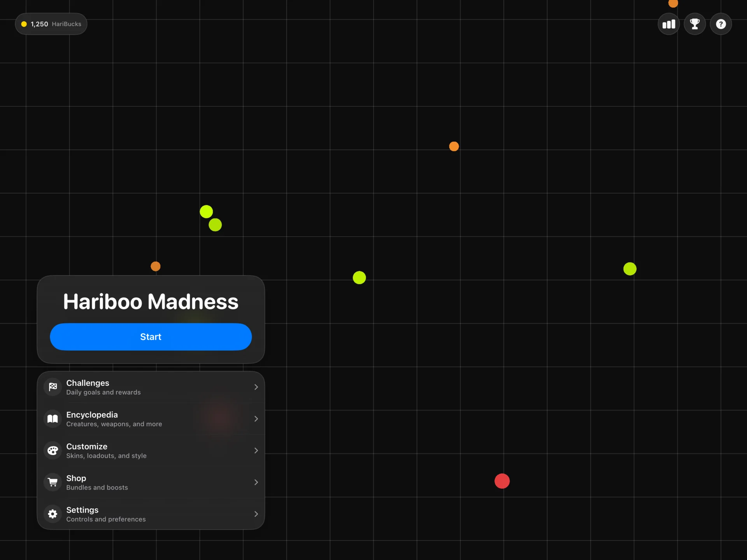
Task: Expand the Encyclopedia row chevron
Action: [x=256, y=419]
